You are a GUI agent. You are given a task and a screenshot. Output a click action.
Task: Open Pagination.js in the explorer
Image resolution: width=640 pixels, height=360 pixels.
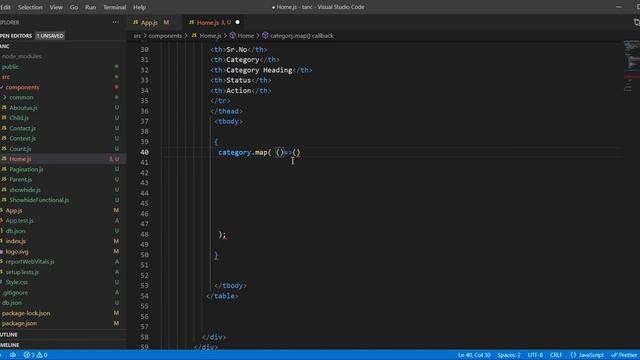coord(26,169)
